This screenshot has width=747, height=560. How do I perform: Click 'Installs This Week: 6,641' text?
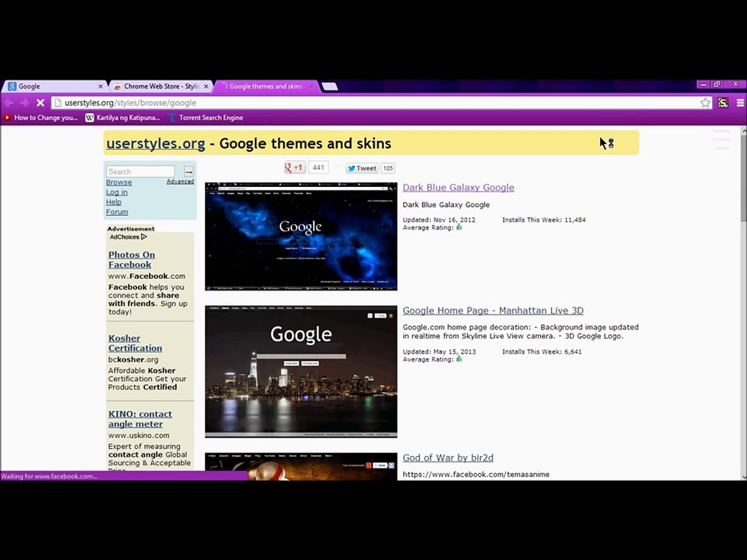[542, 352]
